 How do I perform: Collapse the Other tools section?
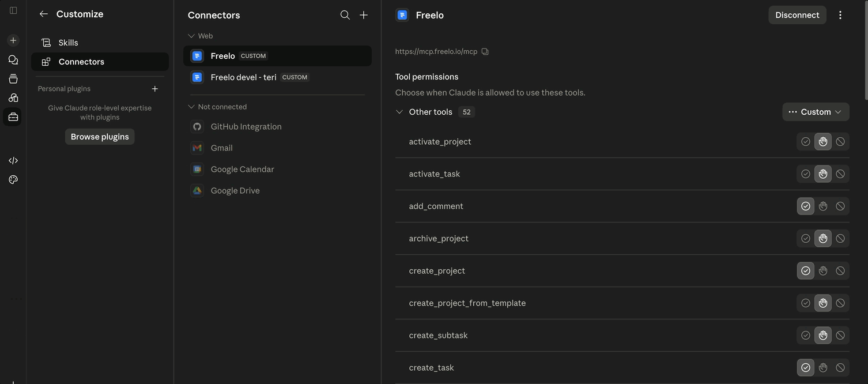pyautogui.click(x=399, y=112)
